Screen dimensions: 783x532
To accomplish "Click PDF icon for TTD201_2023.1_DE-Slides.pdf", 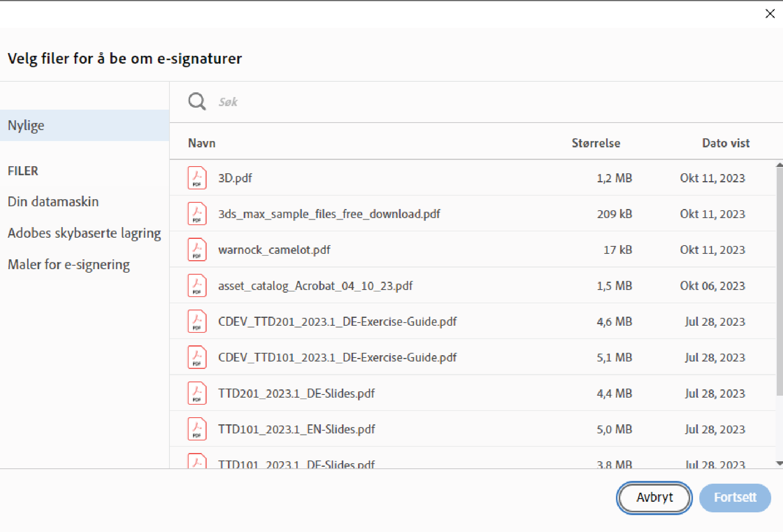I will pos(197,393).
